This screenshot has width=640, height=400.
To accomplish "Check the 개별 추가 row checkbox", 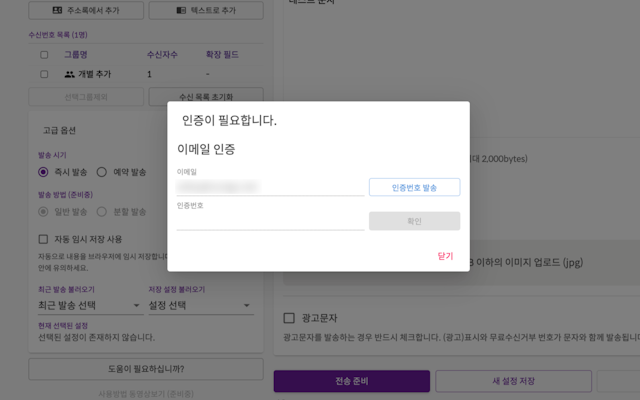I will point(43,74).
